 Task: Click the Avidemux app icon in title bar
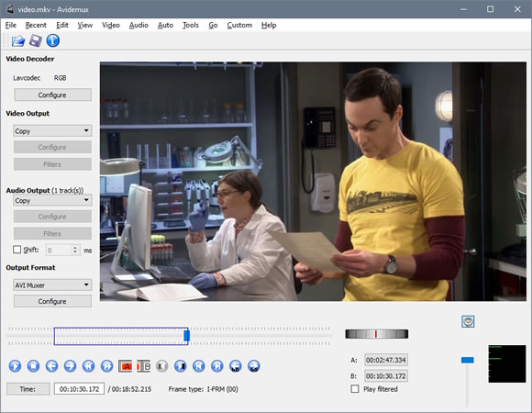(x=10, y=9)
